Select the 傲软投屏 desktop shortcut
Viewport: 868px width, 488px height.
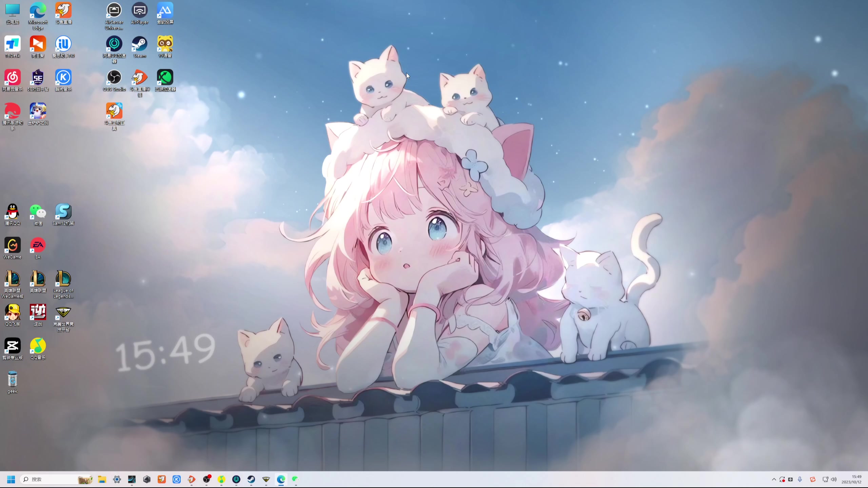[x=165, y=14]
